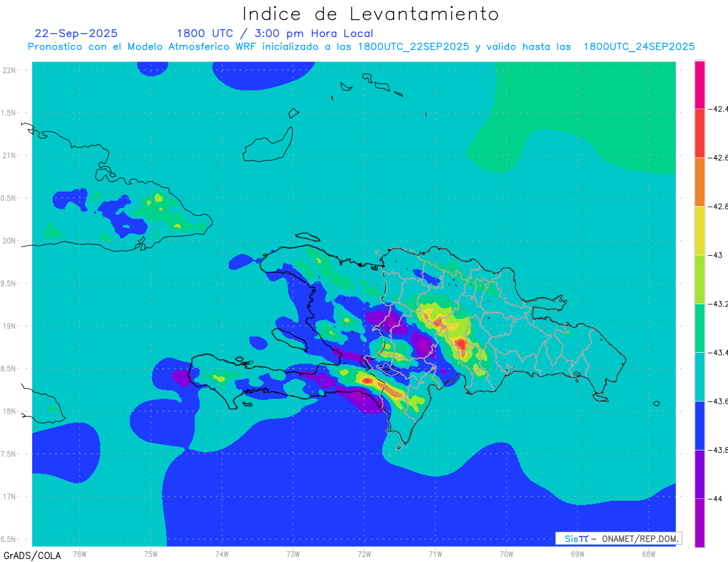Select the cyan legend band below -43.4
Screen dimensions: 728x562
pyautogui.click(x=699, y=376)
